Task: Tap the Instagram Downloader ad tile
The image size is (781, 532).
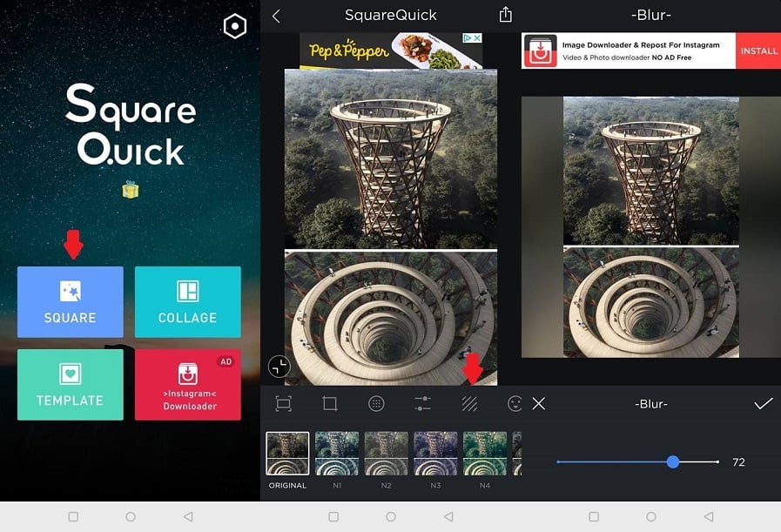Action: (187, 385)
